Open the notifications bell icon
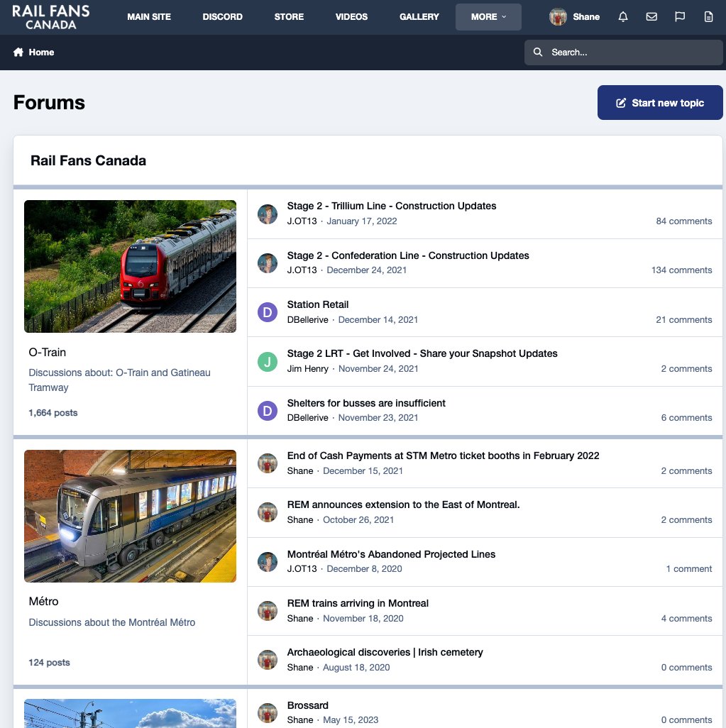The width and height of the screenshot is (726, 728). coord(623,17)
